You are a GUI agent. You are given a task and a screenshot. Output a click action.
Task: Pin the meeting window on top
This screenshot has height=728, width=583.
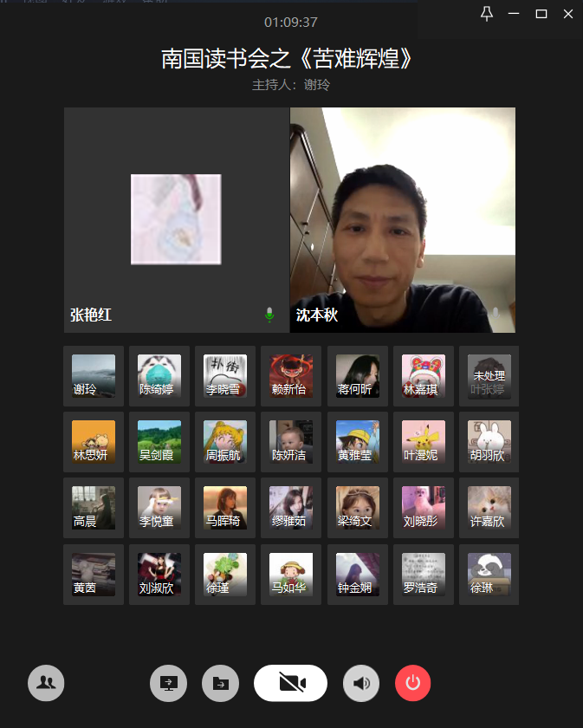coord(486,13)
